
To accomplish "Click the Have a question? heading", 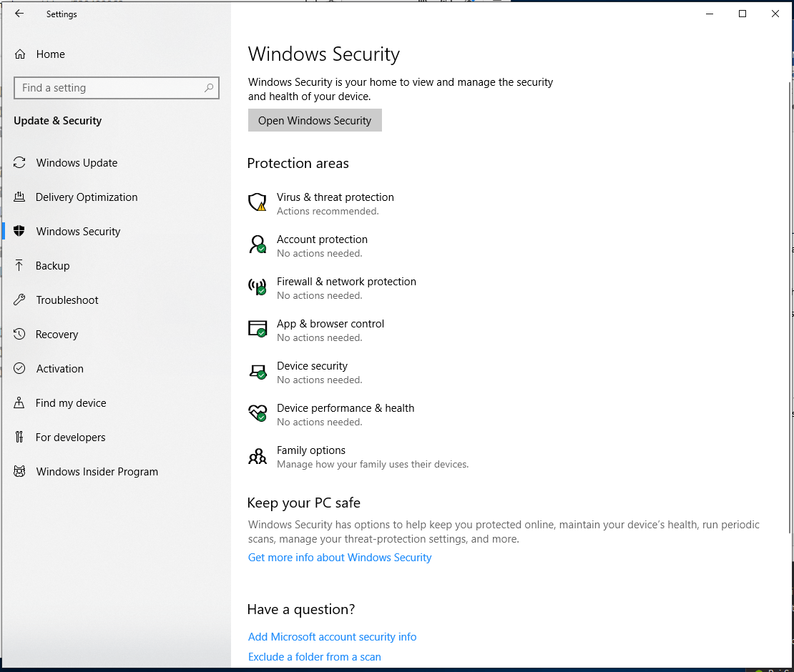I will [x=301, y=609].
